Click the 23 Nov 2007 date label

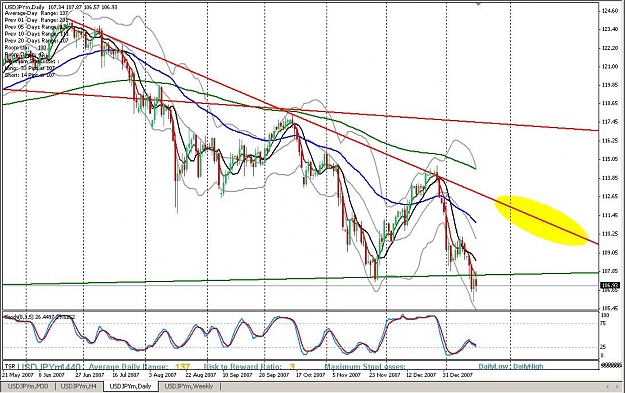(x=384, y=375)
